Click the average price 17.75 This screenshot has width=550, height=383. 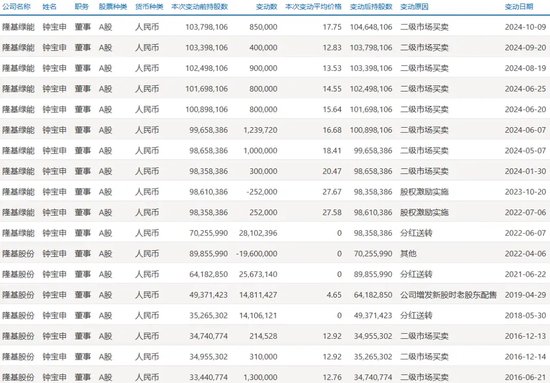(x=332, y=27)
